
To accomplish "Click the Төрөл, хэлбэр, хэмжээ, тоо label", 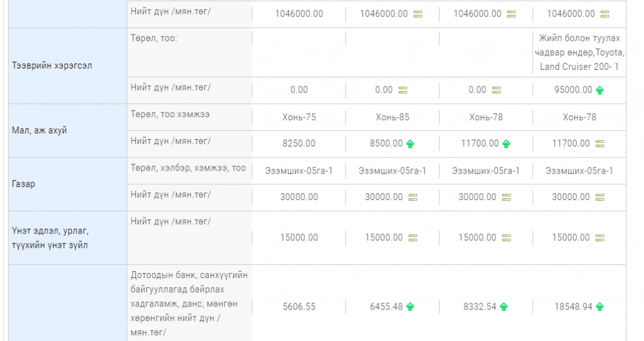I will [187, 168].
